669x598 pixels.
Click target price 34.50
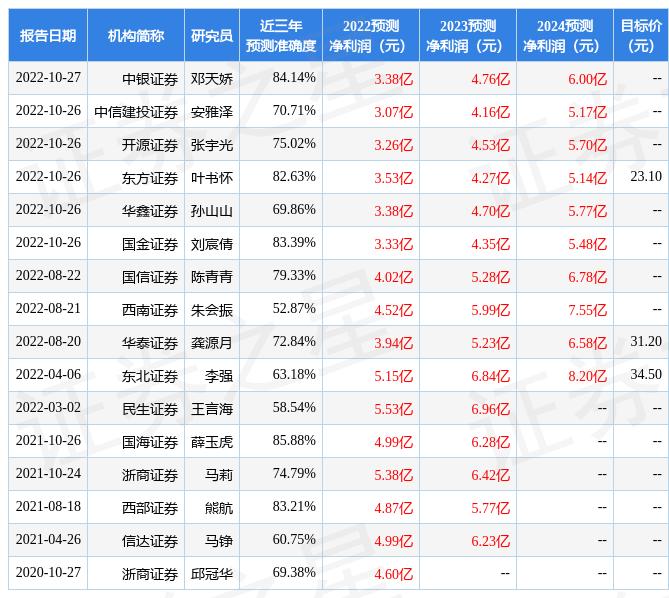646,374
